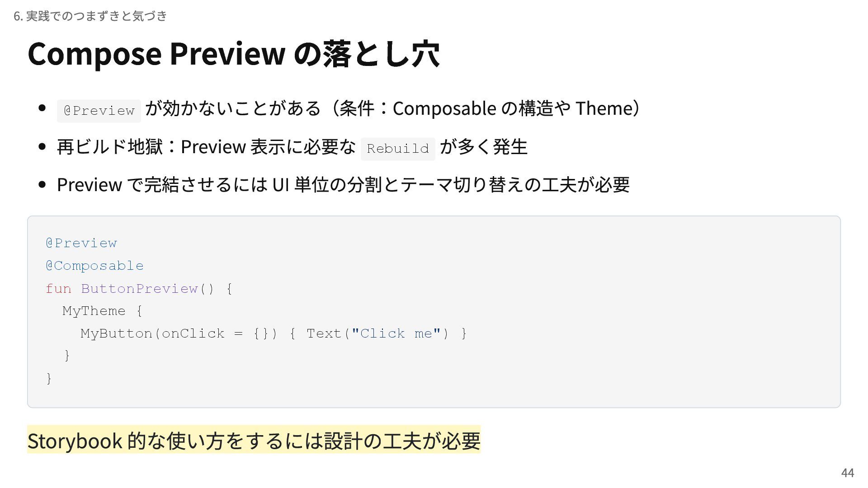Screen dimensions: 868x488
Task: Click the onClick parameter in the code
Action: click(193, 333)
